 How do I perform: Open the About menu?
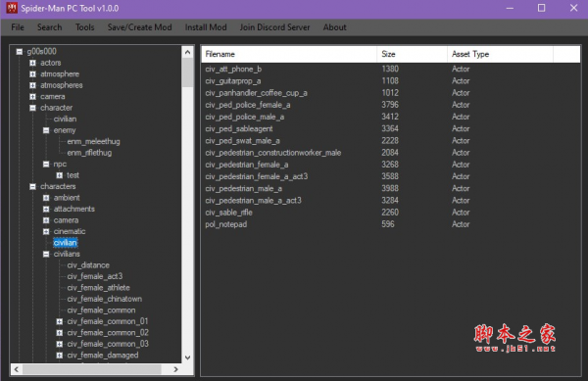(x=334, y=27)
